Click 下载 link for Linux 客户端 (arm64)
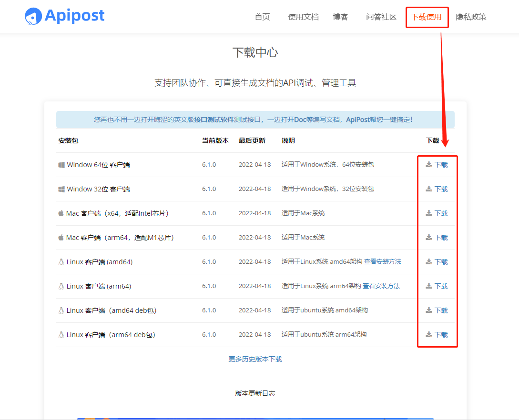 tap(441, 286)
